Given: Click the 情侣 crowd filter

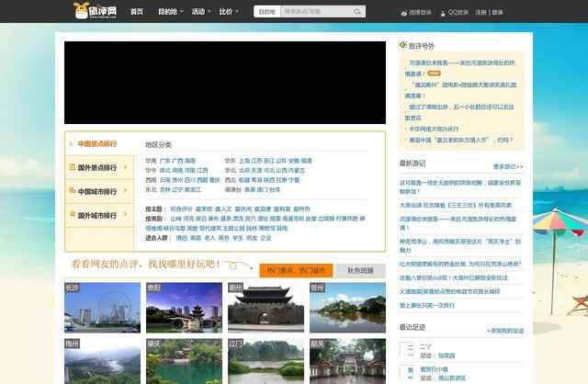Looking at the screenshot, I should (x=182, y=238).
